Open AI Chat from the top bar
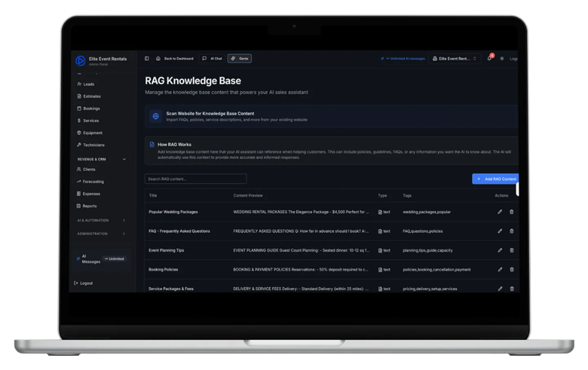This screenshot has width=588, height=370. pyautogui.click(x=212, y=58)
